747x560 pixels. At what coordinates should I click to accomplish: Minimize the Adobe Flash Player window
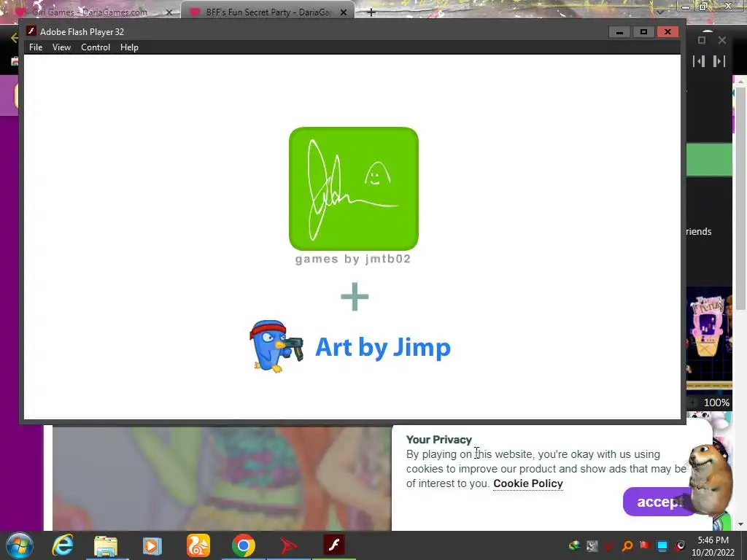pos(620,32)
